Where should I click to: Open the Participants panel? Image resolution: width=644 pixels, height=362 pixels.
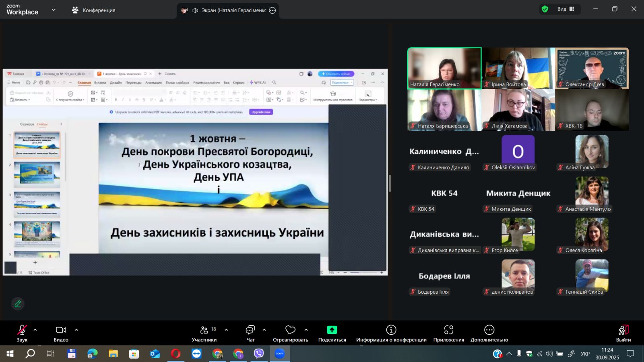[204, 333]
